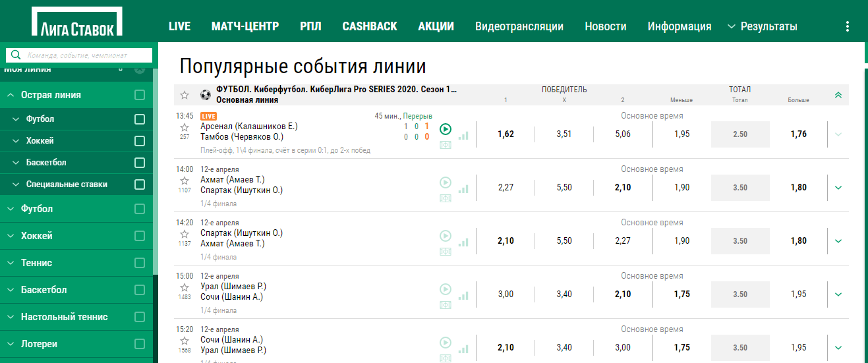The width and height of the screenshot is (868, 363).
Task: Collapse the Острая линия section chevron
Action: [x=11, y=95]
